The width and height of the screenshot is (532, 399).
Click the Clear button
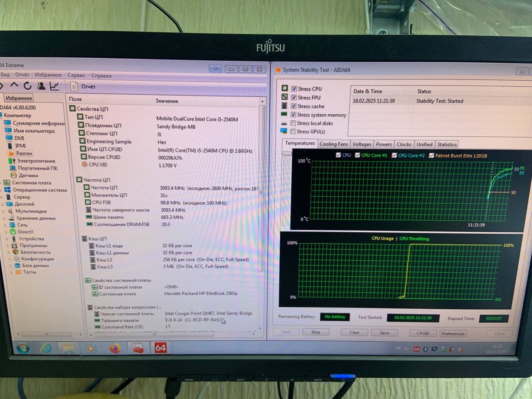(x=355, y=332)
